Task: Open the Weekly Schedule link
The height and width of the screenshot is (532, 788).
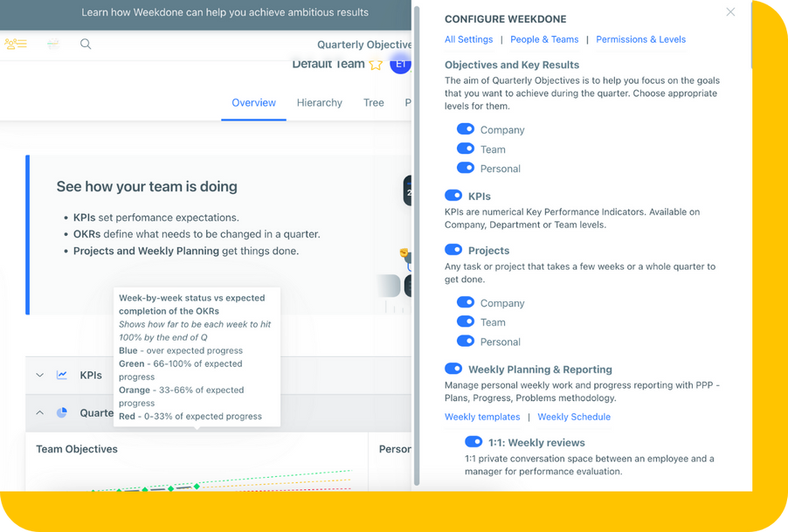Action: pyautogui.click(x=574, y=417)
